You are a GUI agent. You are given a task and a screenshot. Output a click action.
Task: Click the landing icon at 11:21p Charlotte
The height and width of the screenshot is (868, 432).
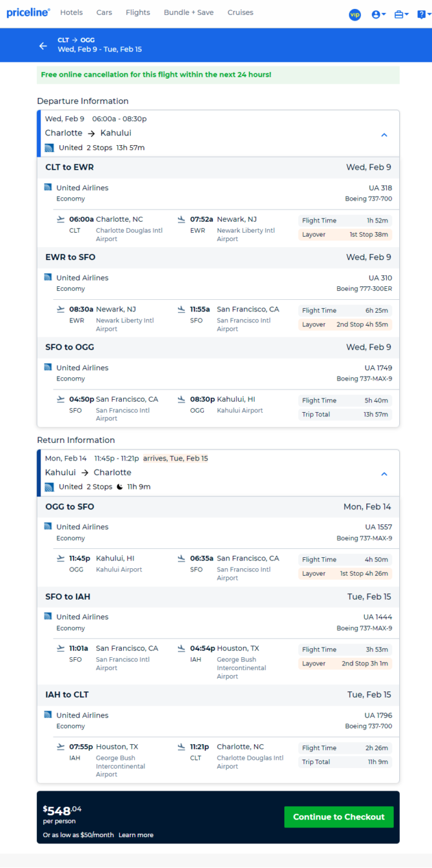(x=182, y=747)
